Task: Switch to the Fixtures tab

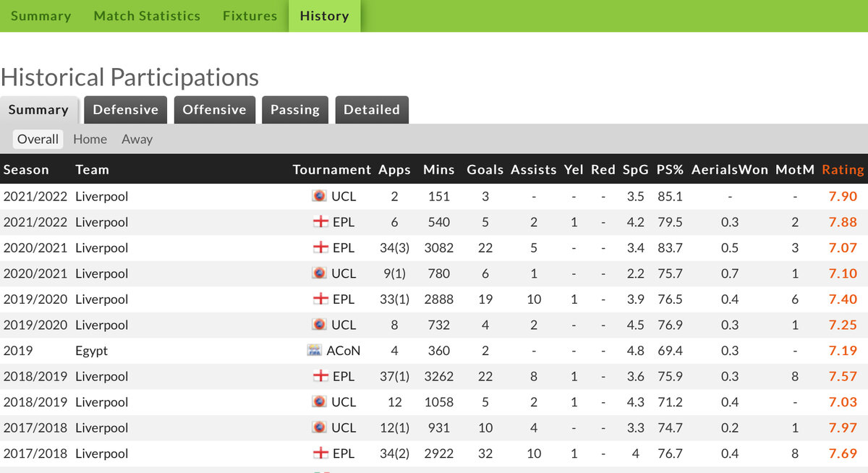Action: pyautogui.click(x=250, y=16)
